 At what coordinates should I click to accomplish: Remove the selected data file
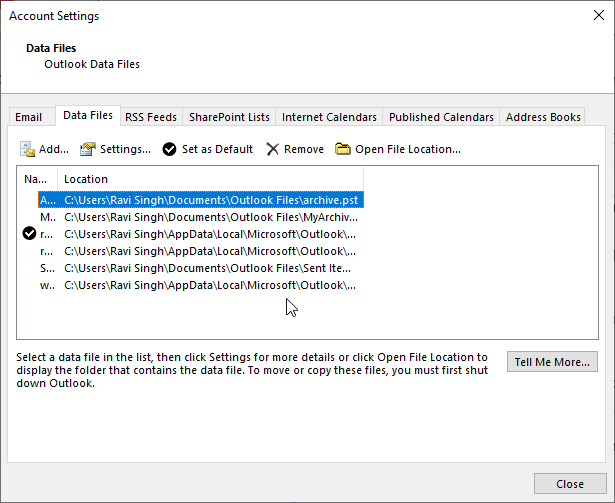(294, 149)
